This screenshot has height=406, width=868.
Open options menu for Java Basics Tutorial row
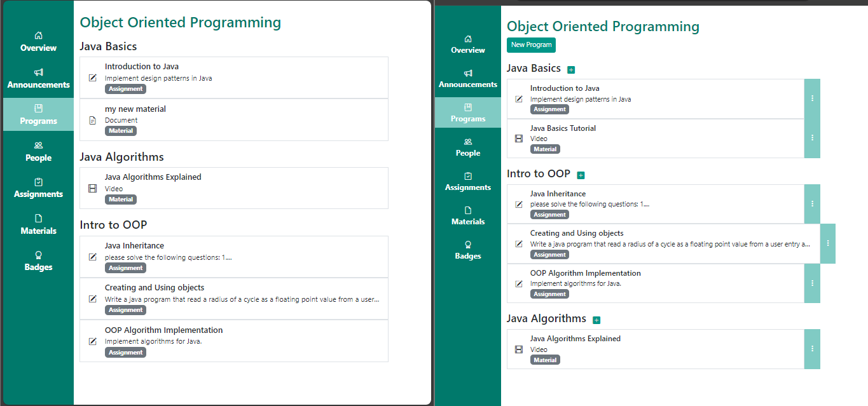tap(812, 138)
